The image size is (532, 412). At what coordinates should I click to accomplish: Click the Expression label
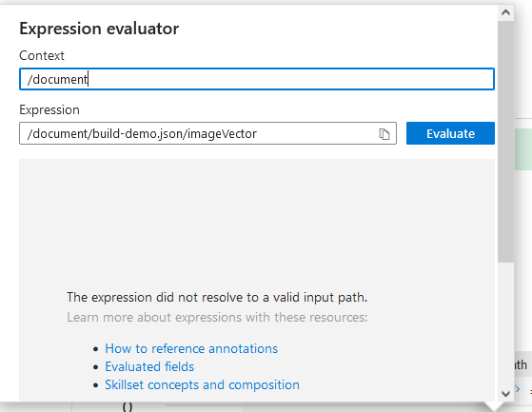[49, 109]
